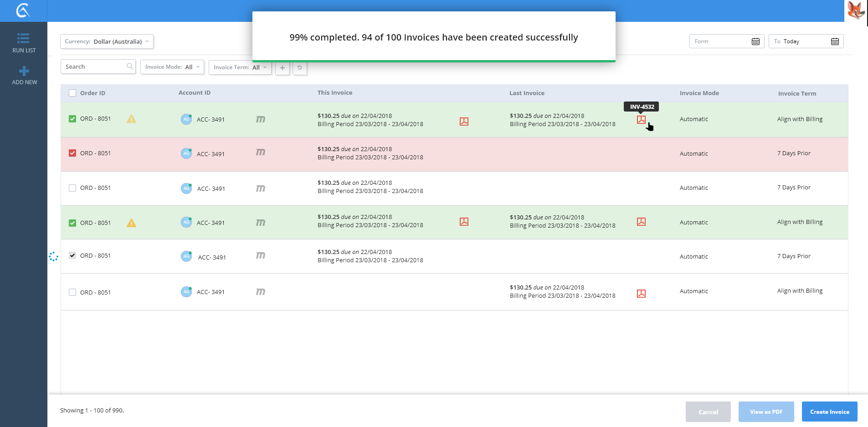
Task: Click the reset filters refresh icon
Action: 299,68
